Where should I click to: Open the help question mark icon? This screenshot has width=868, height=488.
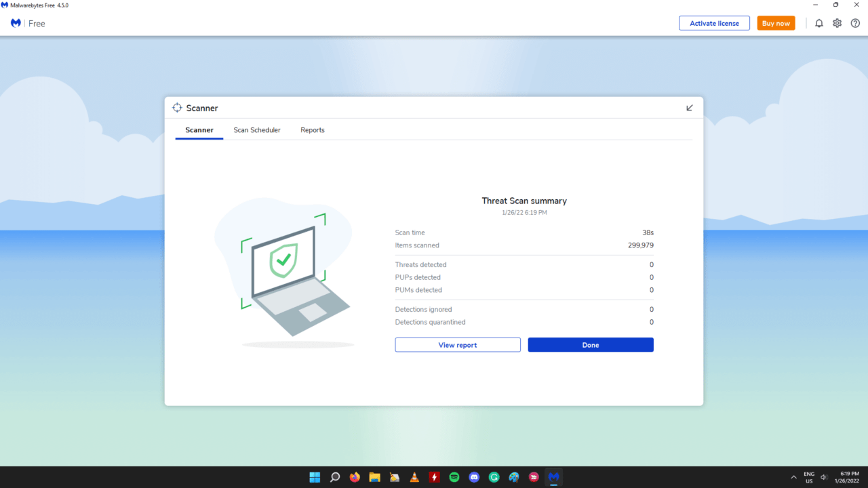pos(856,23)
